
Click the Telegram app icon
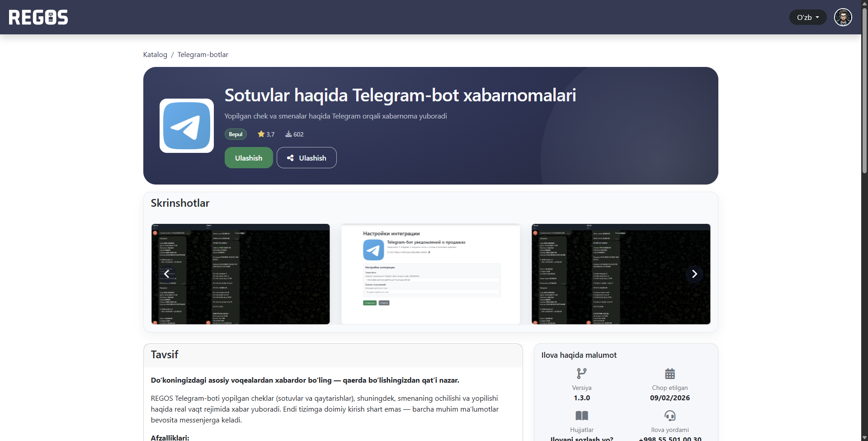(x=187, y=126)
